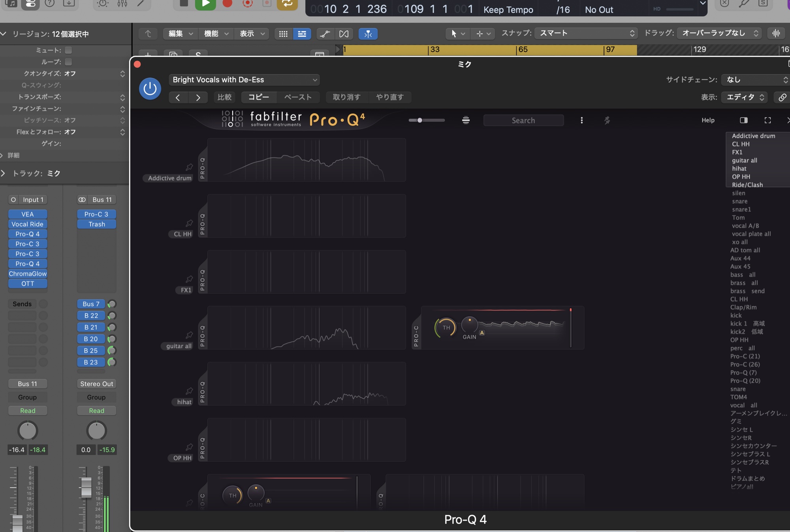The height and width of the screenshot is (532, 790).
Task: Toggle the automation curve button
Action: tap(325, 34)
